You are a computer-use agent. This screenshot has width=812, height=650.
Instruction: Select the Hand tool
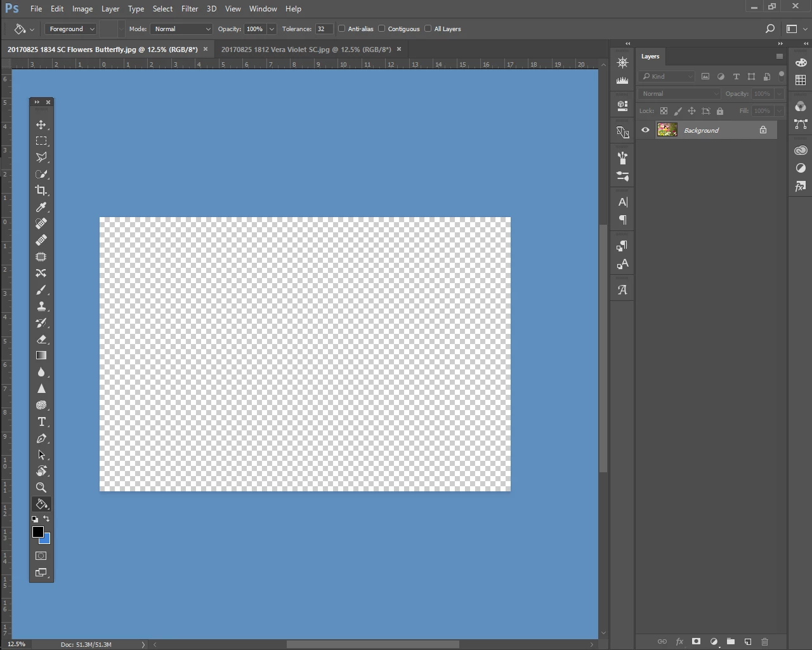(41, 471)
